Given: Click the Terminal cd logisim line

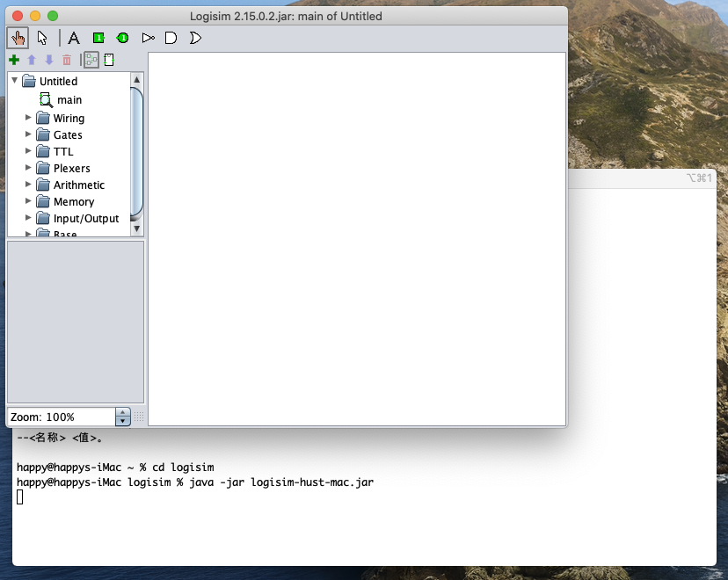Looking at the screenshot, I should [x=115, y=468].
